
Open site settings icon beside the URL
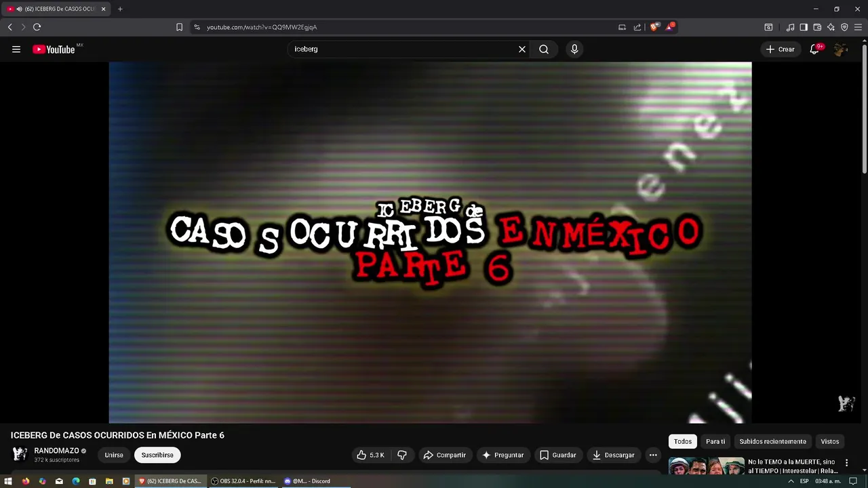[197, 27]
